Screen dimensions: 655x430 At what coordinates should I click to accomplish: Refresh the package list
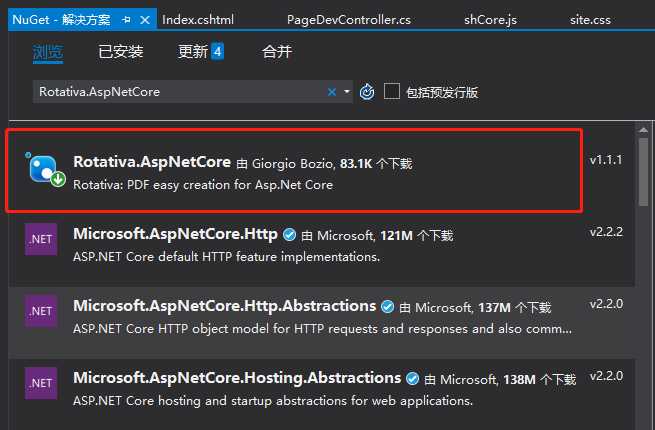(x=367, y=92)
